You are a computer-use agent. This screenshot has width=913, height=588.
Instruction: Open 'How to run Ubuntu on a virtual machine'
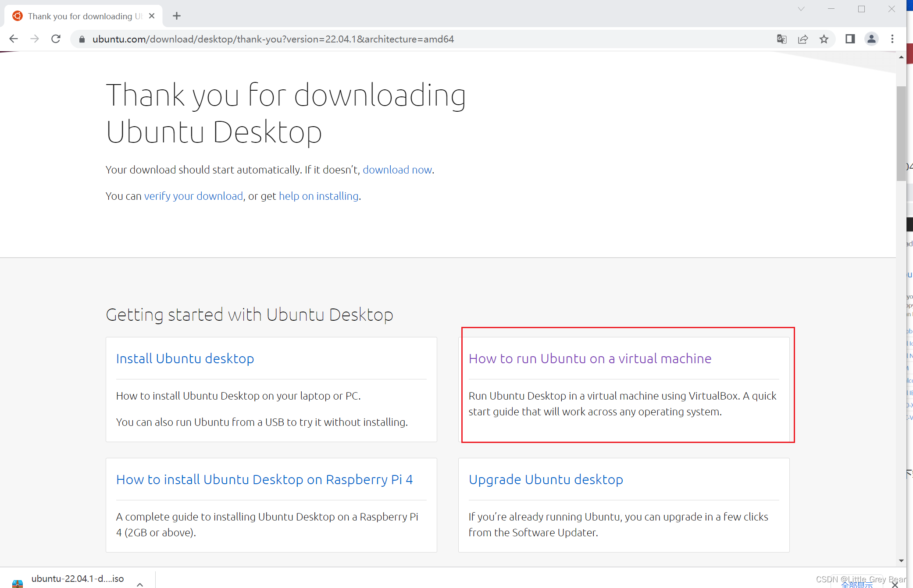point(590,358)
